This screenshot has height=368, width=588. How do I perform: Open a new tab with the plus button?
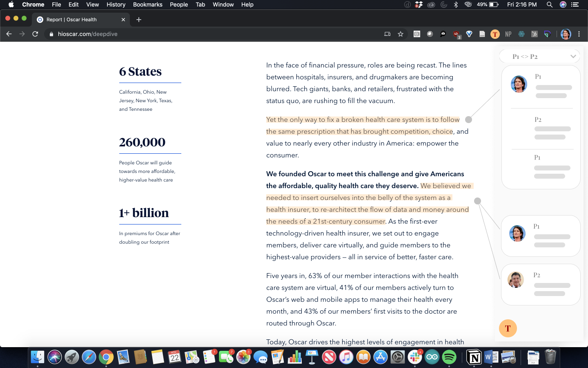pyautogui.click(x=139, y=20)
